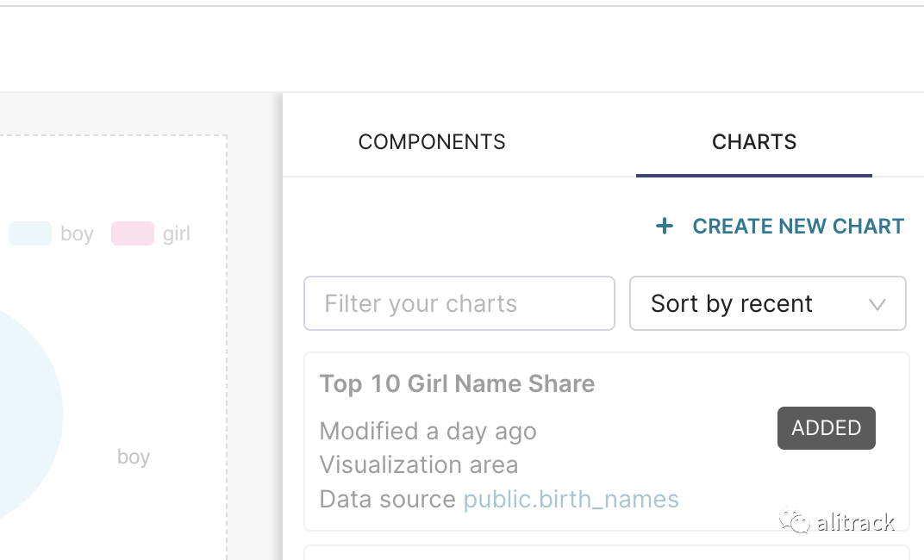This screenshot has height=560, width=924.
Task: Open the public.birth_names data source link
Action: click(x=571, y=499)
